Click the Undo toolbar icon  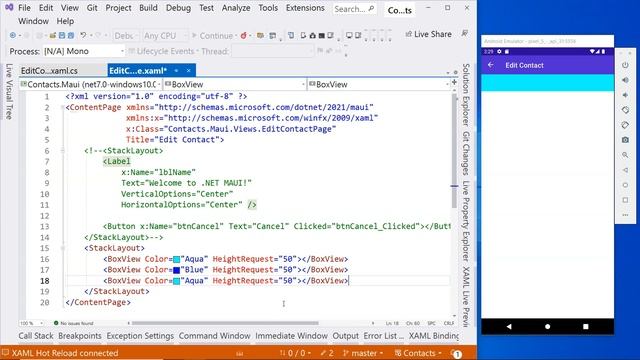(x=83, y=36)
